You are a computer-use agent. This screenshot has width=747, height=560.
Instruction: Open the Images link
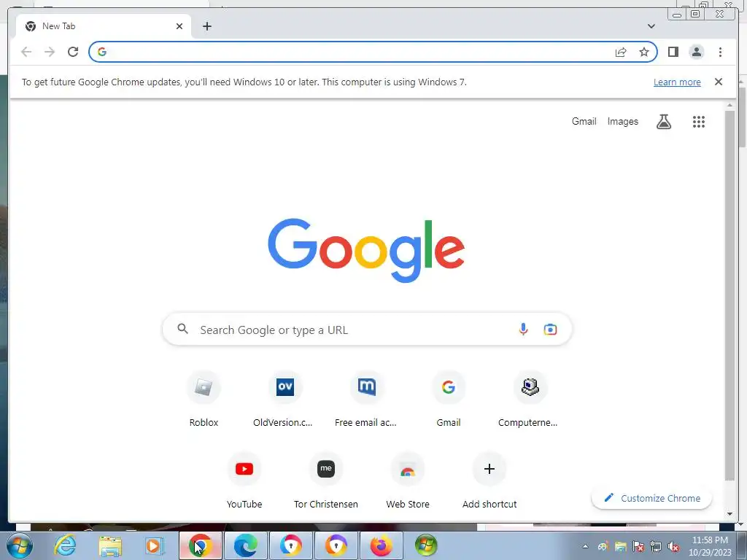tap(623, 122)
